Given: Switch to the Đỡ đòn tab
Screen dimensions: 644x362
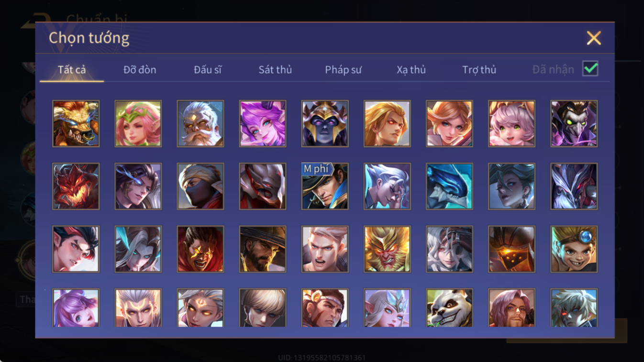Looking at the screenshot, I should [x=140, y=70].
